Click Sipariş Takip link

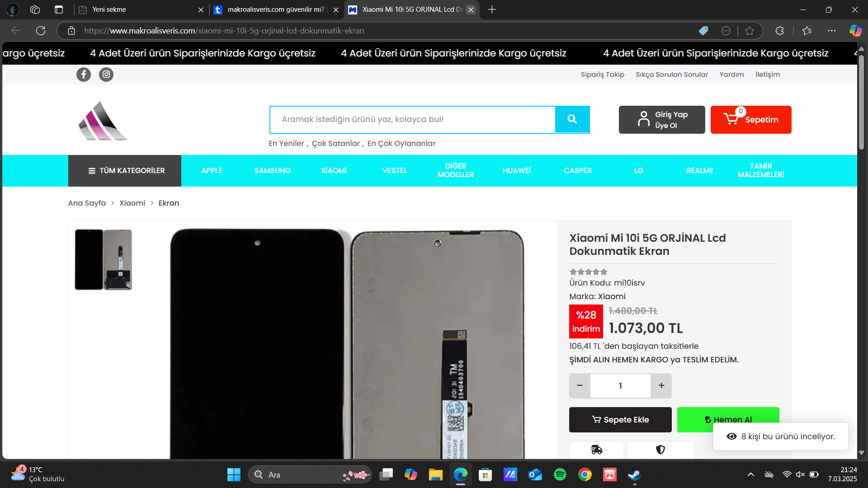[603, 75]
